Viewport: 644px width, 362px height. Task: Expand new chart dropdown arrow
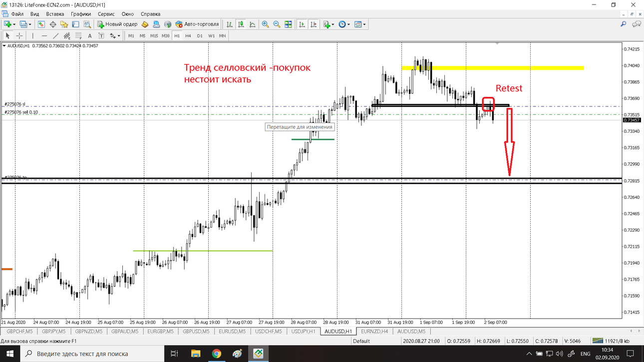(14, 24)
